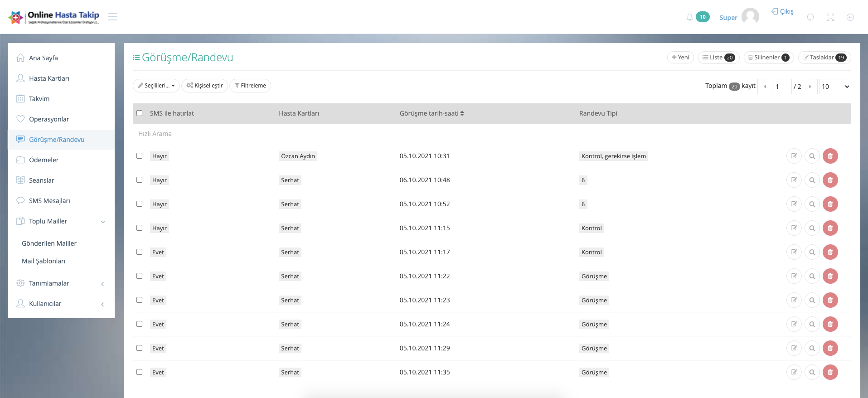Open the Filtreleme filter button

click(250, 86)
